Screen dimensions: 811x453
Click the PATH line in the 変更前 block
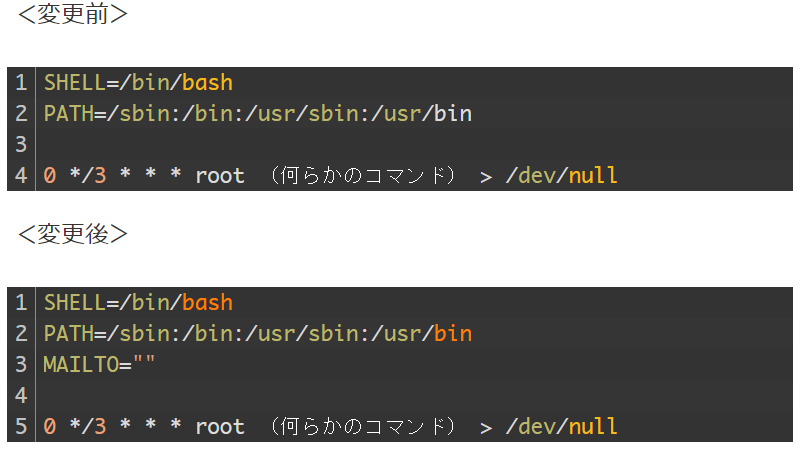click(x=257, y=114)
